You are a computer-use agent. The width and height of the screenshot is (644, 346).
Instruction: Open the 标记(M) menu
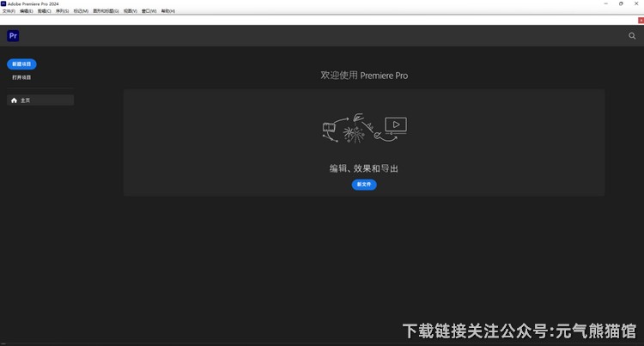click(x=81, y=11)
